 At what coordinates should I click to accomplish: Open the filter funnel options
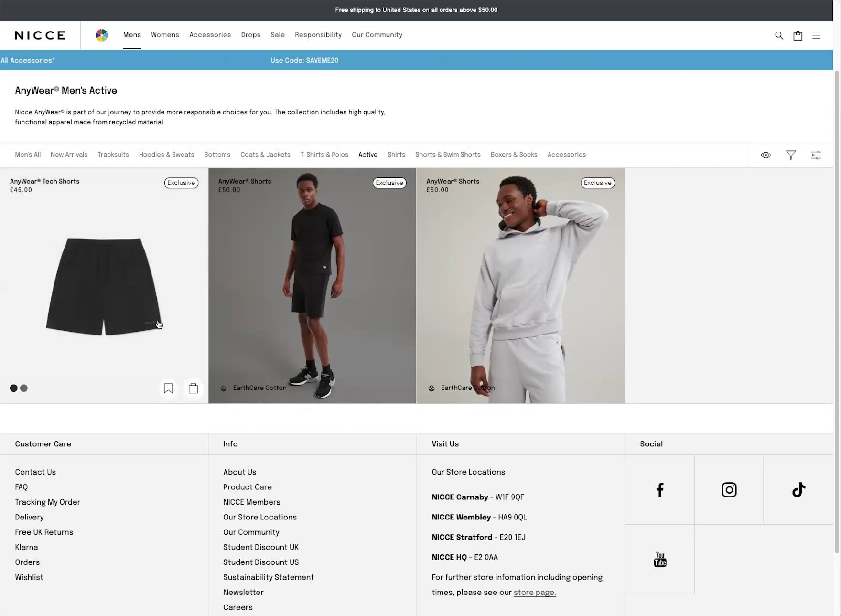coord(791,155)
